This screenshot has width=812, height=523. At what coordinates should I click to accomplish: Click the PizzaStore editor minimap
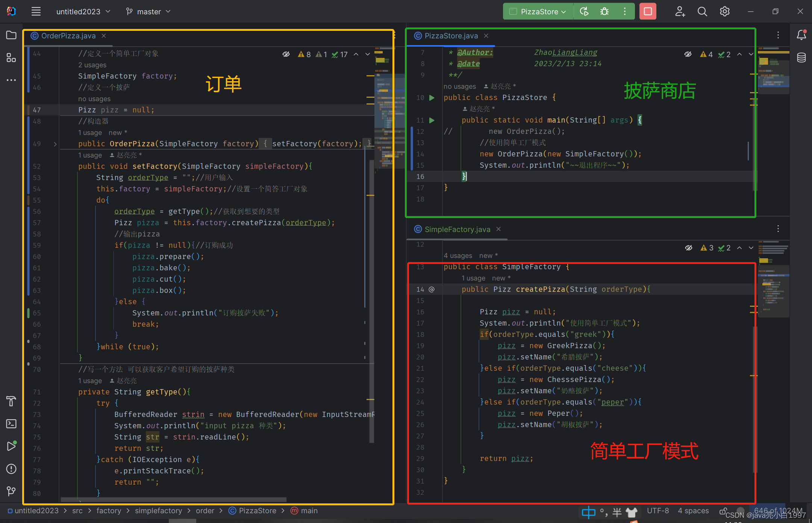[x=774, y=71]
